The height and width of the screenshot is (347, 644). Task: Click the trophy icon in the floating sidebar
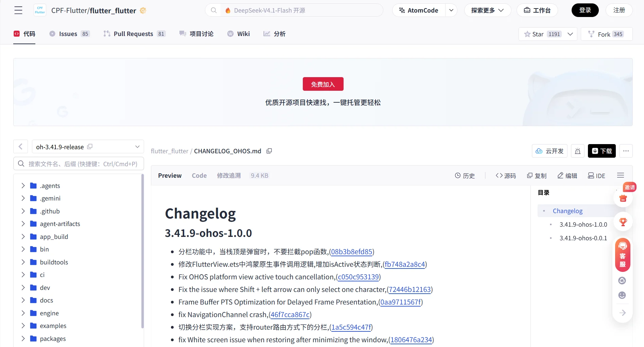pos(623,222)
